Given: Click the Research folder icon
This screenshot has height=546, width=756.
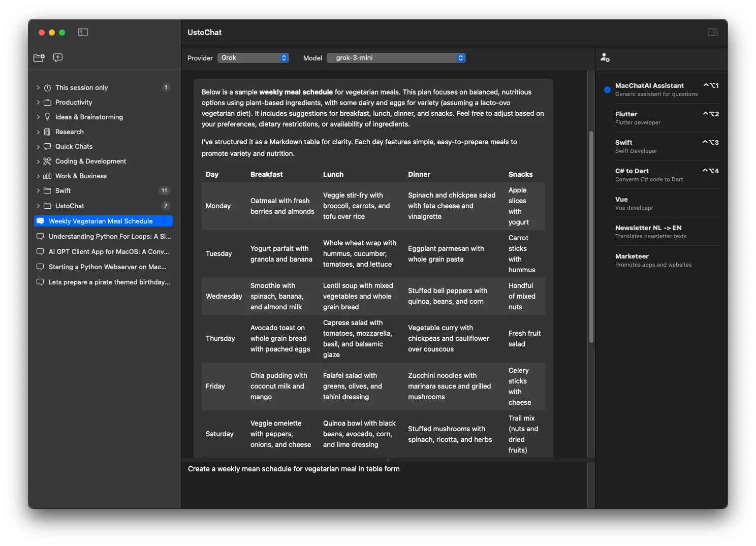Looking at the screenshot, I should (x=47, y=132).
